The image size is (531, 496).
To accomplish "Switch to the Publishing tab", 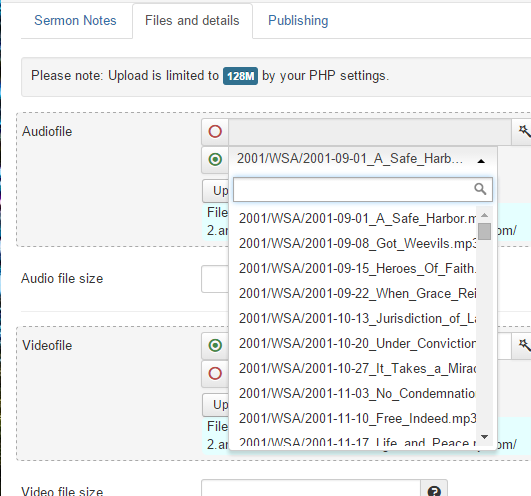I will click(x=298, y=20).
